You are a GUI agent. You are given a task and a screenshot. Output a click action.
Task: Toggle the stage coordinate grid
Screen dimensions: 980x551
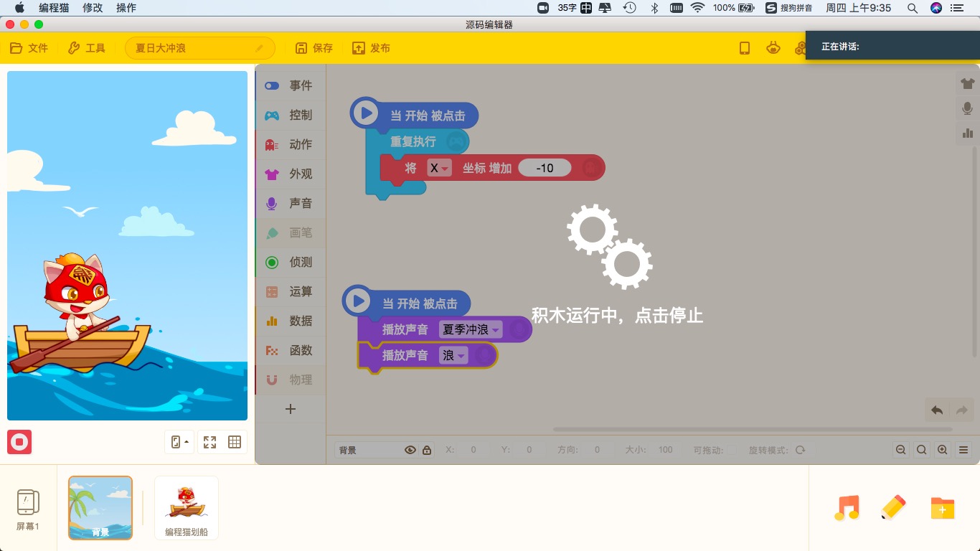[235, 442]
